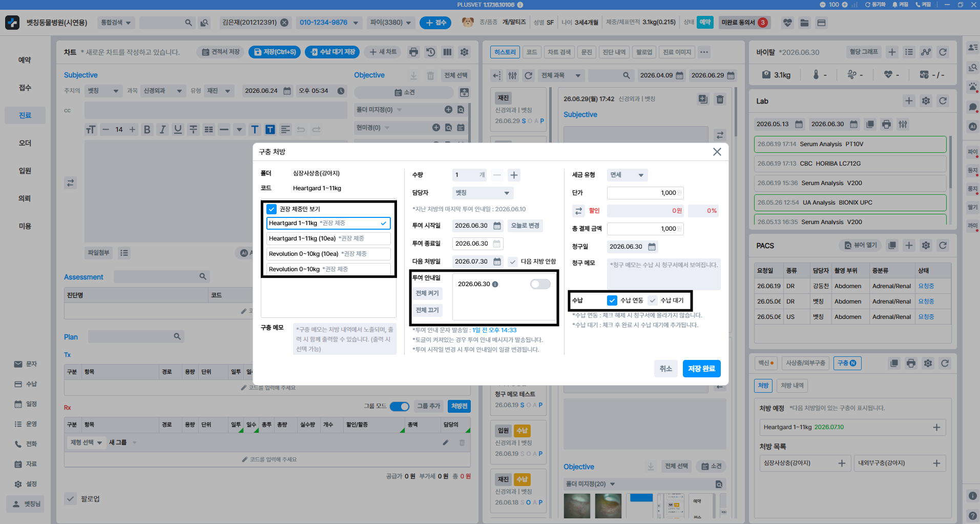Click the bold formatting icon
Image resolution: width=980 pixels, height=524 pixels.
pos(147,129)
